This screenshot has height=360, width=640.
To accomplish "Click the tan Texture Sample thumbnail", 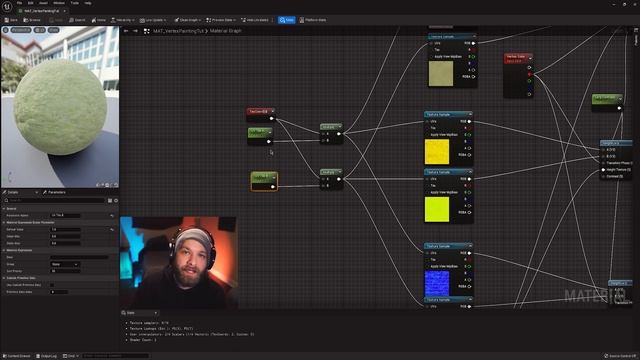I will 440,74.
